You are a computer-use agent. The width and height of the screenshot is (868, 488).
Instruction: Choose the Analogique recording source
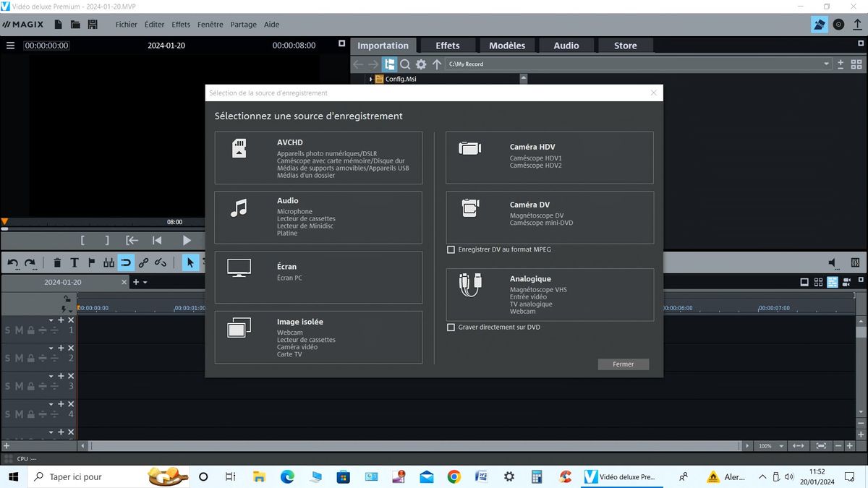(x=549, y=294)
